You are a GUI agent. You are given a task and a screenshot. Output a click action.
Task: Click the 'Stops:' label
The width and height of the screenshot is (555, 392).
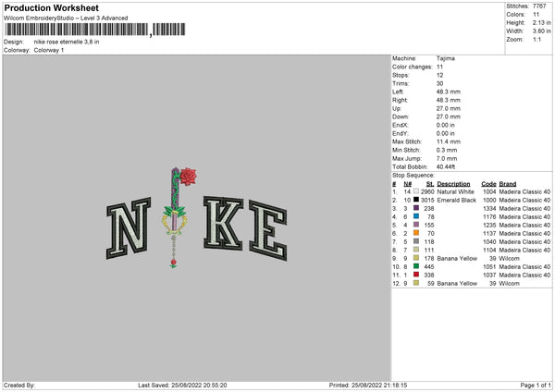click(401, 76)
